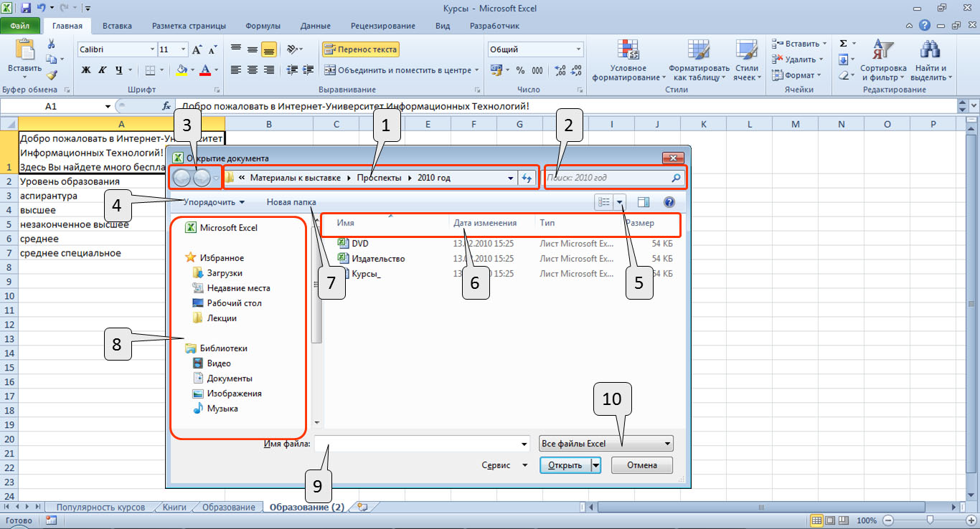Screen dimensions: 980x529
Task: Sort by Дата изменения column header
Action: (x=485, y=223)
